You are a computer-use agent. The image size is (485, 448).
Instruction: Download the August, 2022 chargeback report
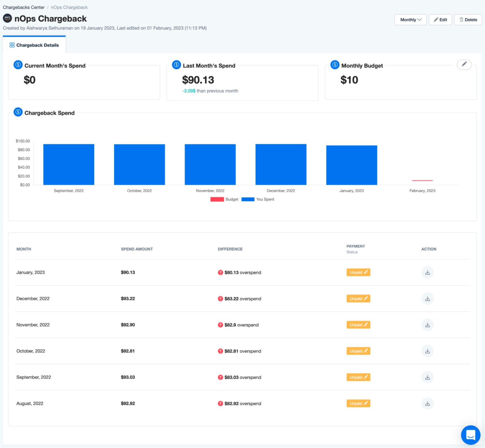point(428,403)
